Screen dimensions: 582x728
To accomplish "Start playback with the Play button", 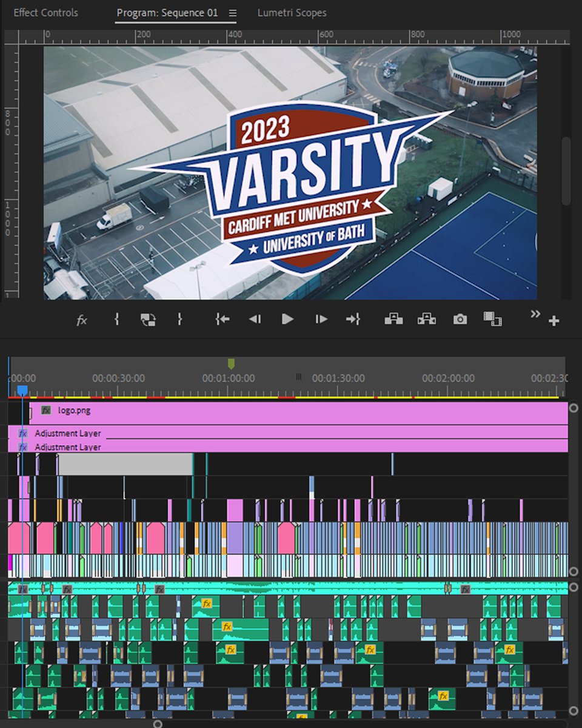I will tap(288, 318).
